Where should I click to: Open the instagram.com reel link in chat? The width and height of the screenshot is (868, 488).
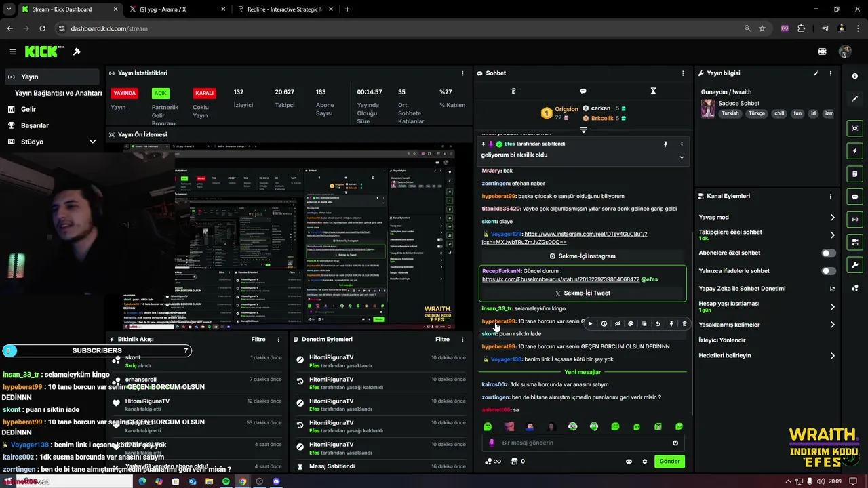(x=564, y=238)
